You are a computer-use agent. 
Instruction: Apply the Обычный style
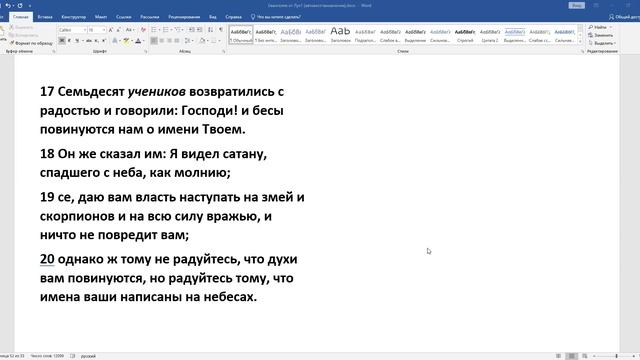pos(241,35)
